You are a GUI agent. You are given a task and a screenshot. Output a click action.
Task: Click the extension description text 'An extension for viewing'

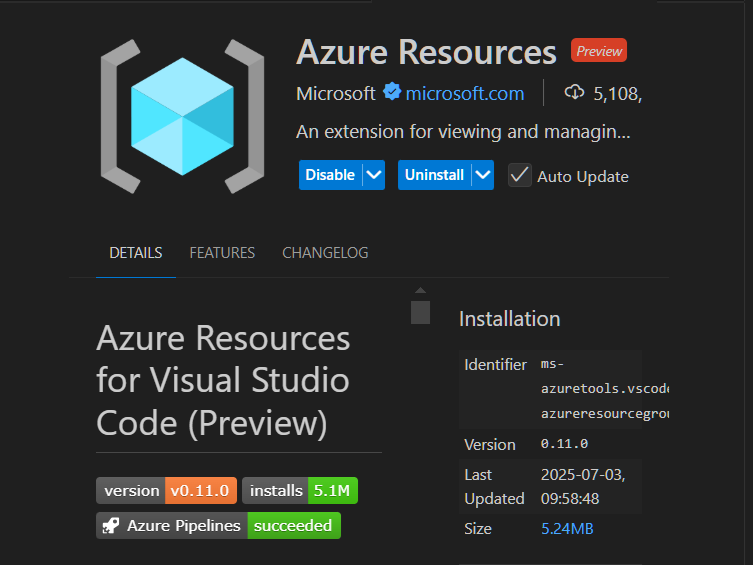(x=463, y=132)
